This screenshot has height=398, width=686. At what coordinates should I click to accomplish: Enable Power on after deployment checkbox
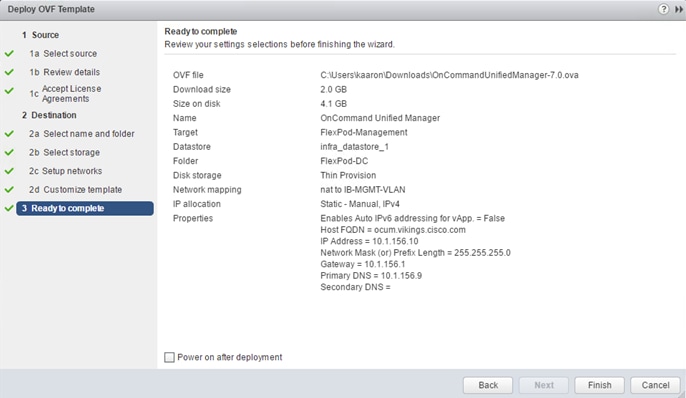(169, 357)
